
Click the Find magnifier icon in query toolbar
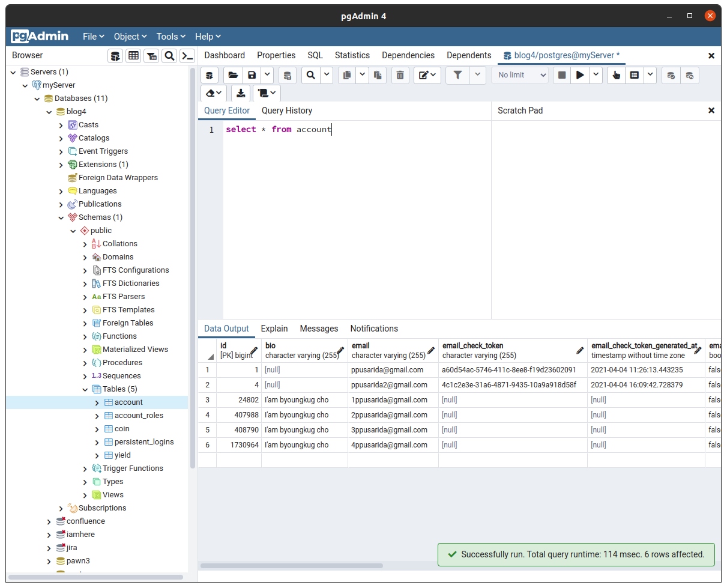tap(311, 75)
